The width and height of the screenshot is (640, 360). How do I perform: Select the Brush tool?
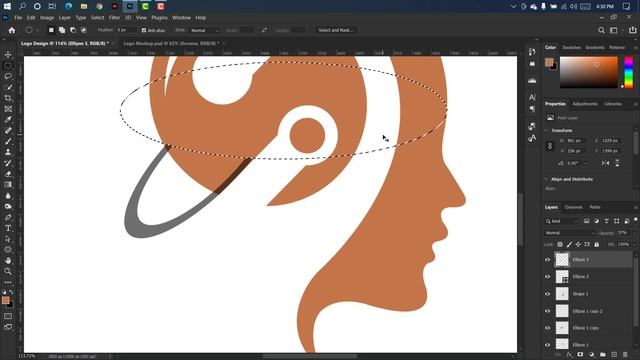(x=8, y=141)
